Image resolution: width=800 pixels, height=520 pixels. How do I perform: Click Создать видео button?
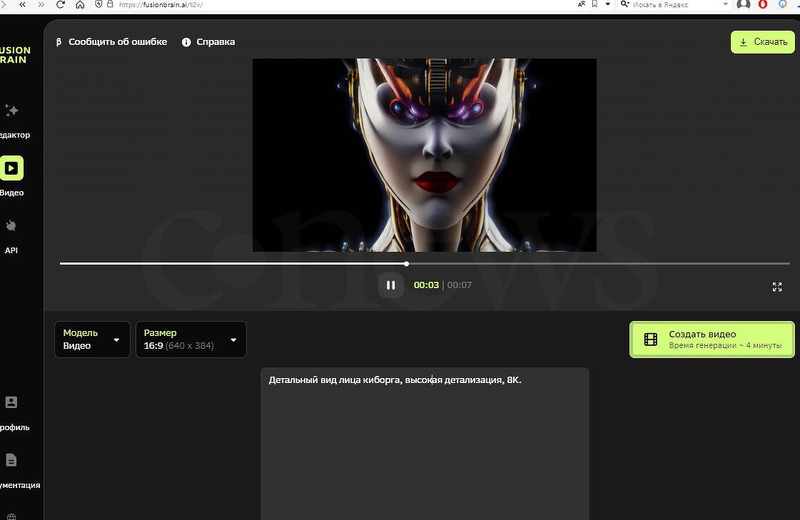(x=711, y=339)
